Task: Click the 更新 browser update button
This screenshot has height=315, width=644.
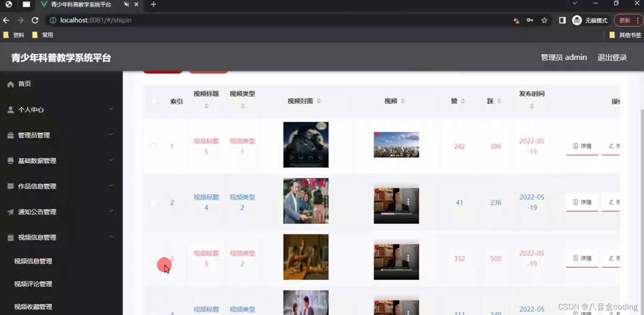Action: (x=629, y=20)
